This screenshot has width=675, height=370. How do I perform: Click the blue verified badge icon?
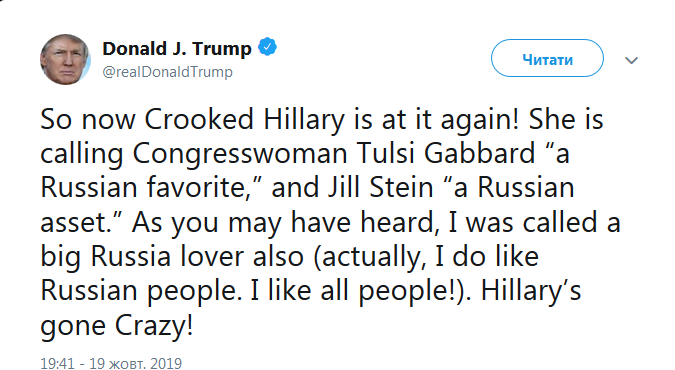point(267,47)
